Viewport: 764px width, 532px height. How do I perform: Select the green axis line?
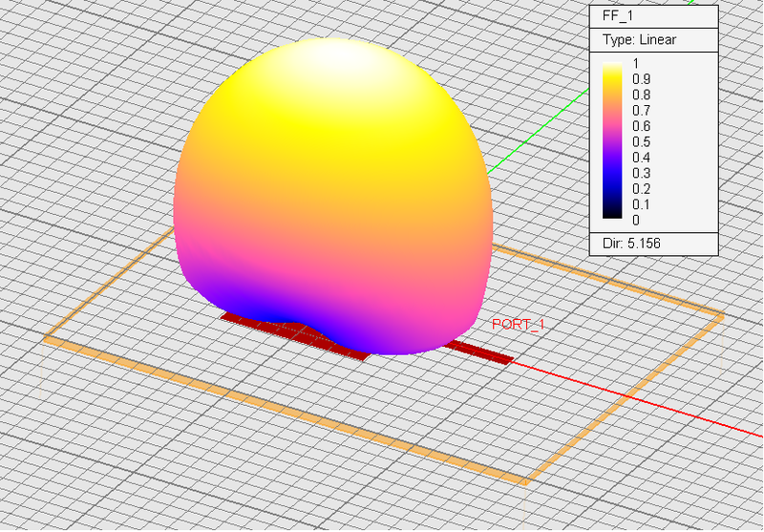535,132
